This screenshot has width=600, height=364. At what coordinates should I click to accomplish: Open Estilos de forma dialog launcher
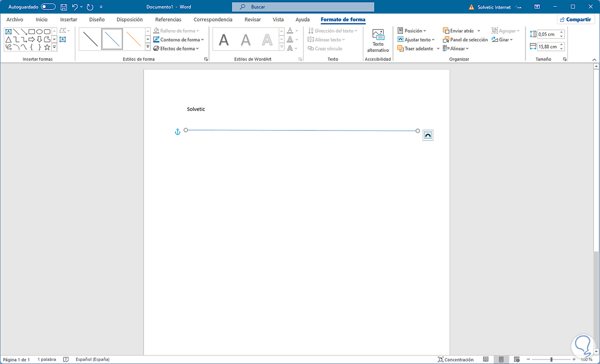[x=206, y=59]
